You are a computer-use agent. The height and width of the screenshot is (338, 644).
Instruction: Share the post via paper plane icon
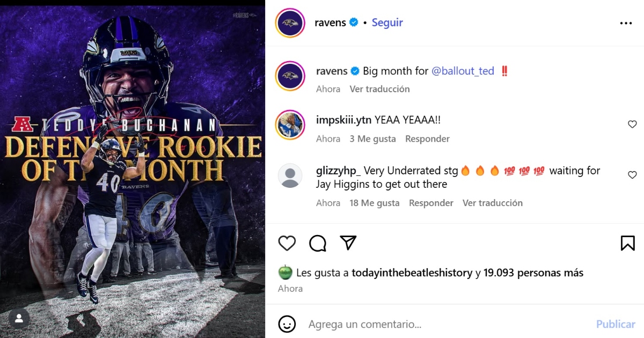348,243
